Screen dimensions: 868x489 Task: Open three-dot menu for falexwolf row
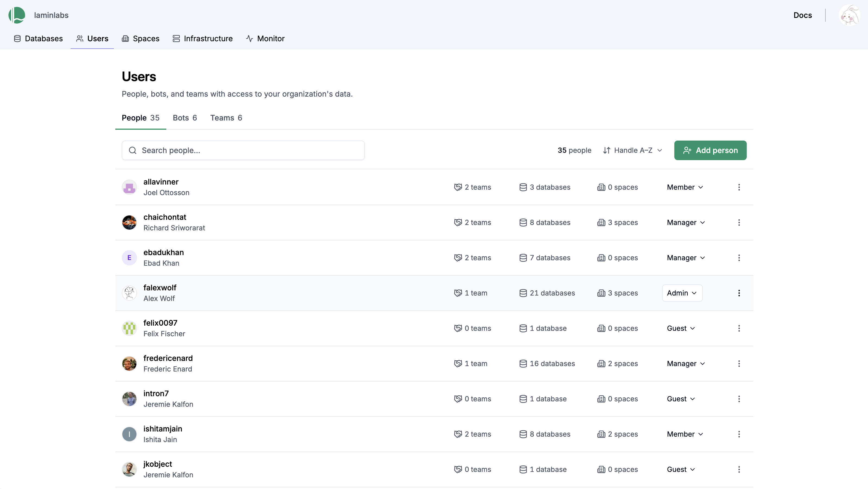point(739,293)
